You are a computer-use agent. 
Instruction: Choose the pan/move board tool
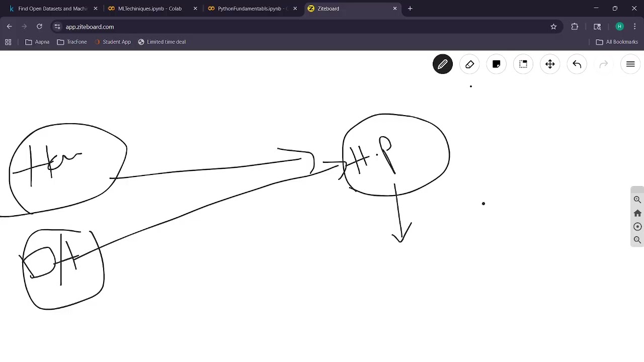pos(550,64)
